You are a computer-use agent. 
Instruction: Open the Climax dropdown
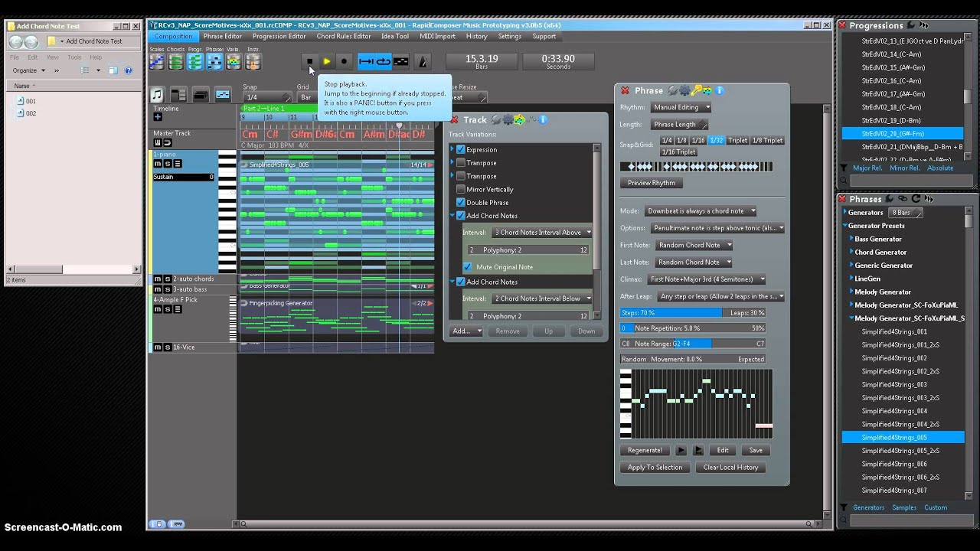706,279
